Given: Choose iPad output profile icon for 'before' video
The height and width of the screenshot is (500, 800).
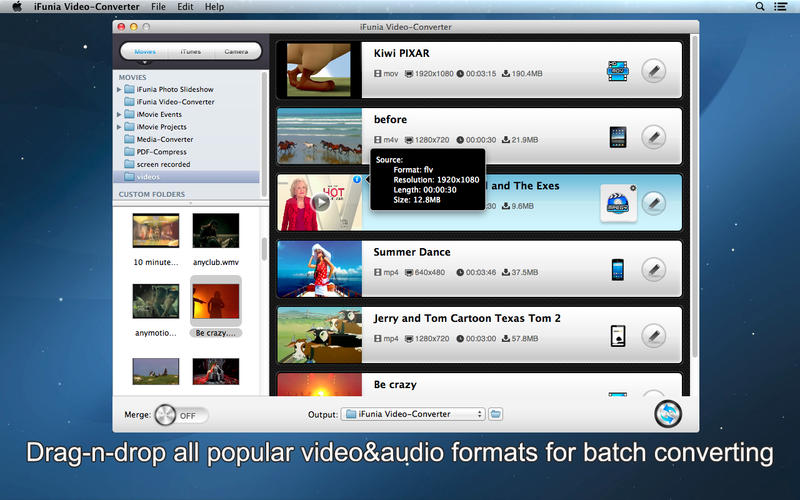Looking at the screenshot, I should tap(618, 137).
